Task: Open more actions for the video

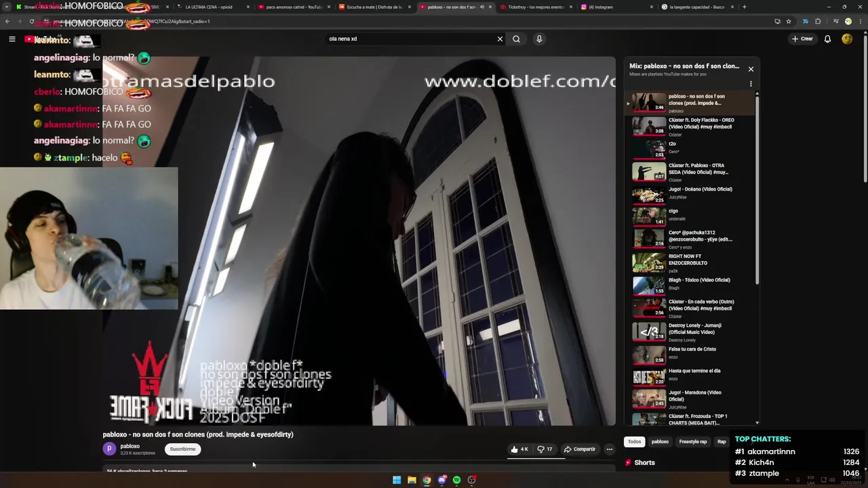Action: point(609,449)
